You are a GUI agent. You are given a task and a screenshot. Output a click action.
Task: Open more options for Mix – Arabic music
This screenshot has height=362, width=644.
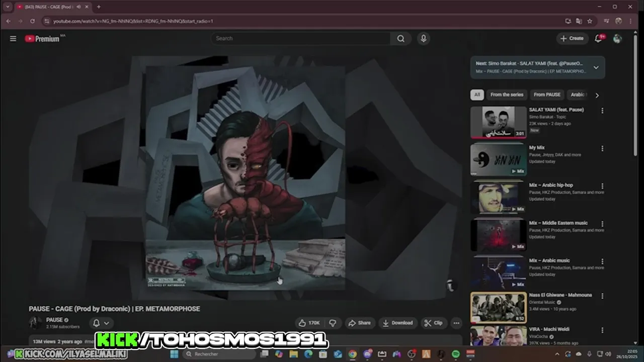coord(602,261)
